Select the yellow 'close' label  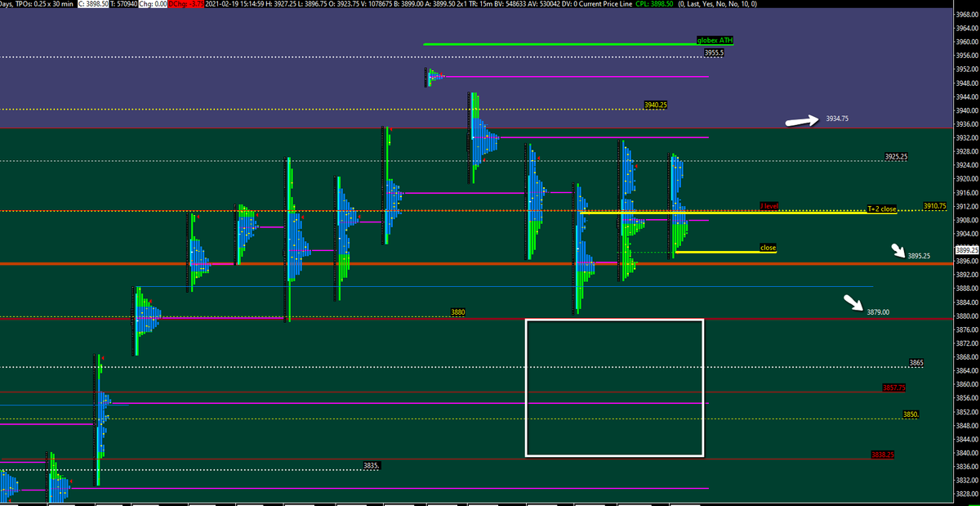[x=768, y=248]
